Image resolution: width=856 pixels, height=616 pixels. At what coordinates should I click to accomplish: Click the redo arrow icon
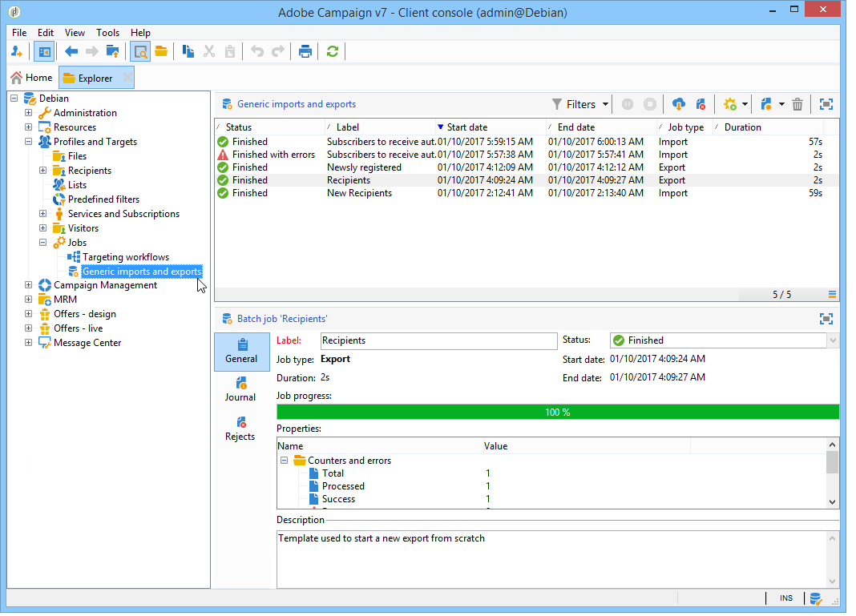(x=278, y=52)
